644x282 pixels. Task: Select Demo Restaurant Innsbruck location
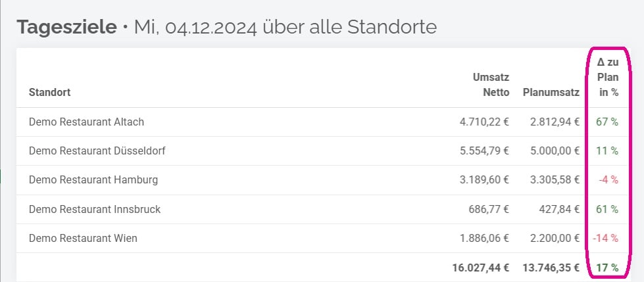pos(95,209)
